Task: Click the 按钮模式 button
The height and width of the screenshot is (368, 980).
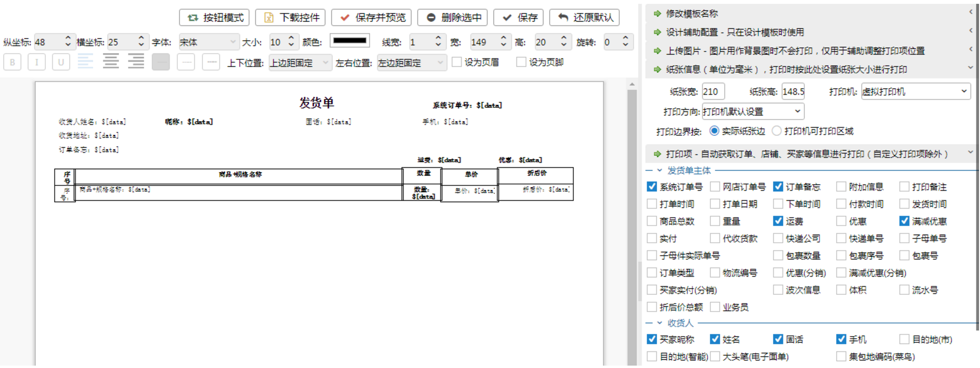Action: 215,18
